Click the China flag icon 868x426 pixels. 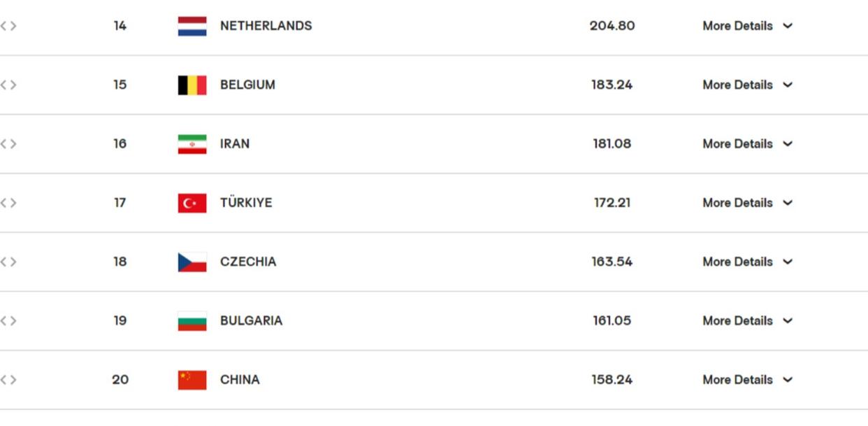point(192,380)
